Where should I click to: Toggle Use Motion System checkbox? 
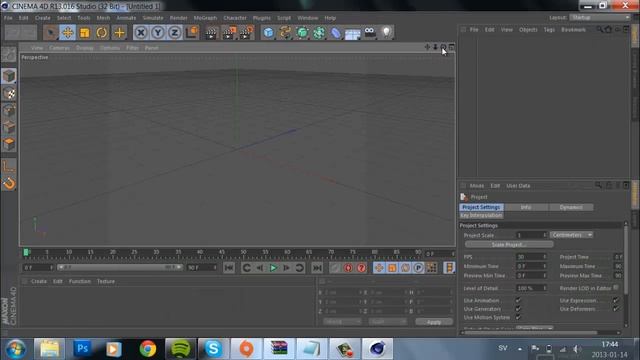point(518,317)
